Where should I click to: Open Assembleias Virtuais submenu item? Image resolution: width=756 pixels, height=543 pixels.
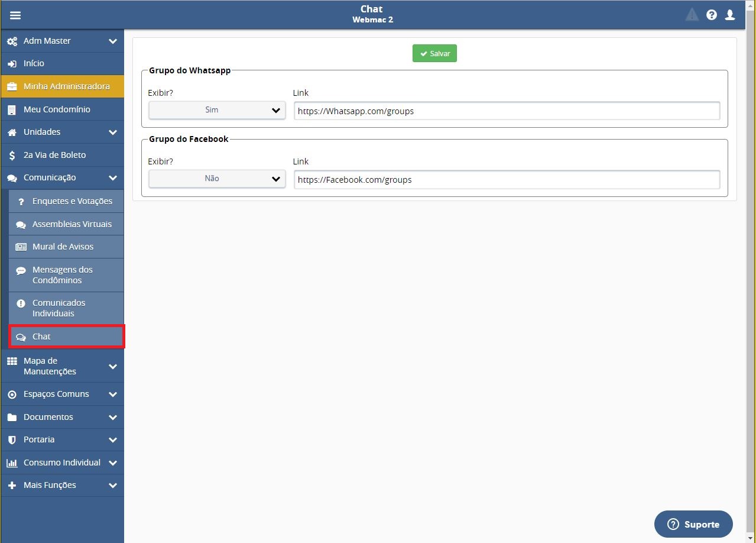[66, 225]
